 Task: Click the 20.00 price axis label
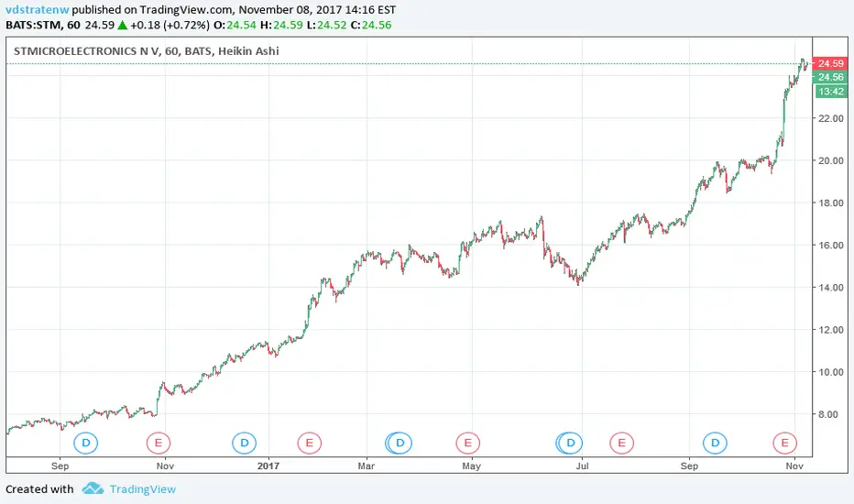point(830,160)
